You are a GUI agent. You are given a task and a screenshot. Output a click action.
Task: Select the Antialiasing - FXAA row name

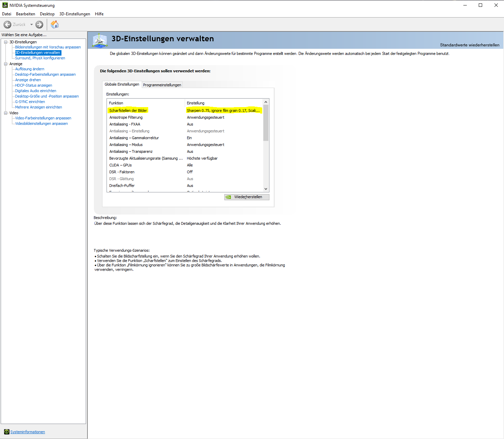125,124
